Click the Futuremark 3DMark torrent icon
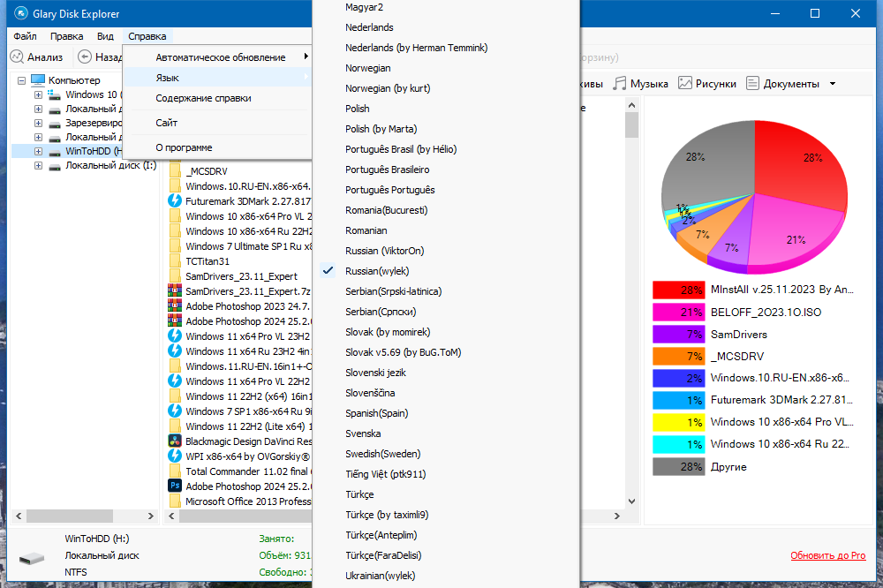The image size is (883, 588). [175, 201]
